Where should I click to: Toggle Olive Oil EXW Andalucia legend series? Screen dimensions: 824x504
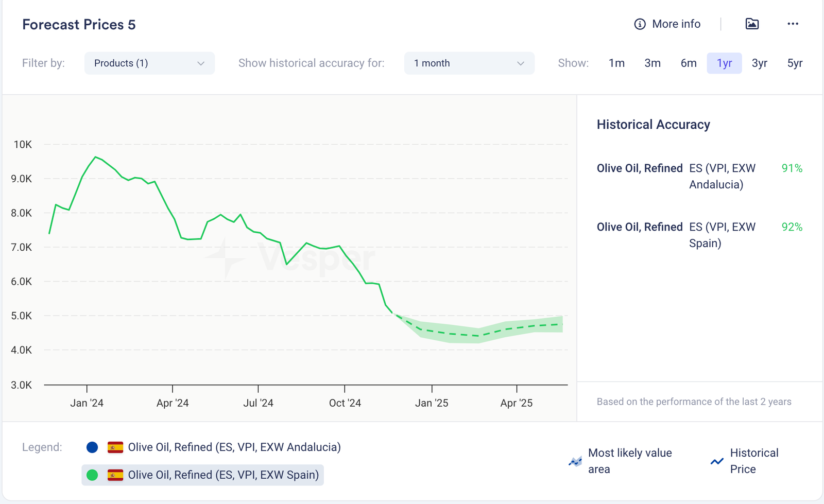click(x=234, y=447)
